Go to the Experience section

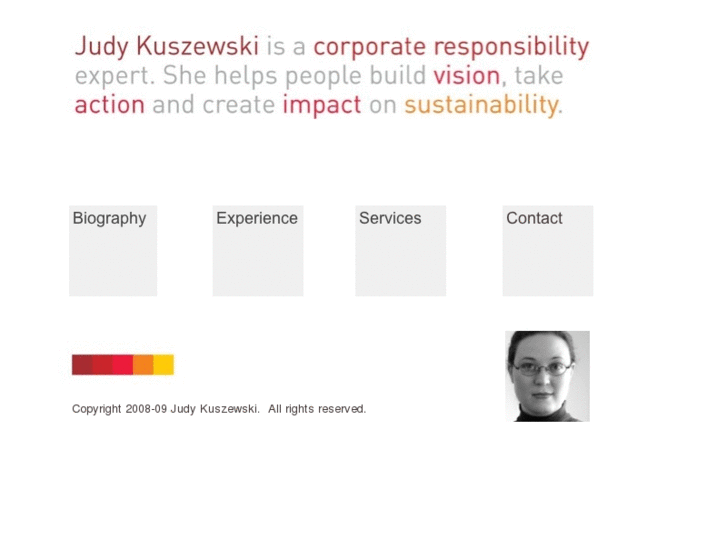tap(257, 250)
